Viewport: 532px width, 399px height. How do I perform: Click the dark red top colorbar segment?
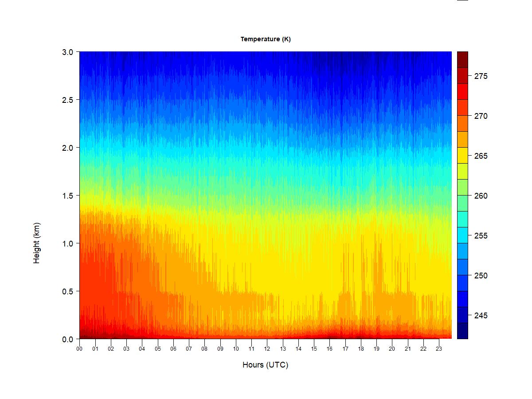pos(462,59)
